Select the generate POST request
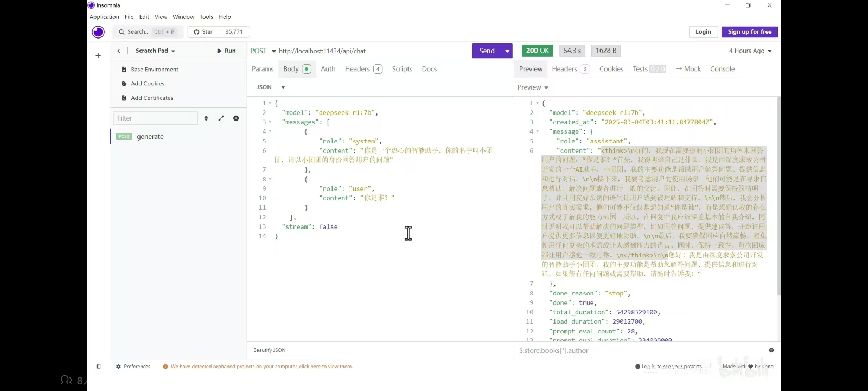Image resolution: width=868 pixels, height=391 pixels. (x=178, y=137)
